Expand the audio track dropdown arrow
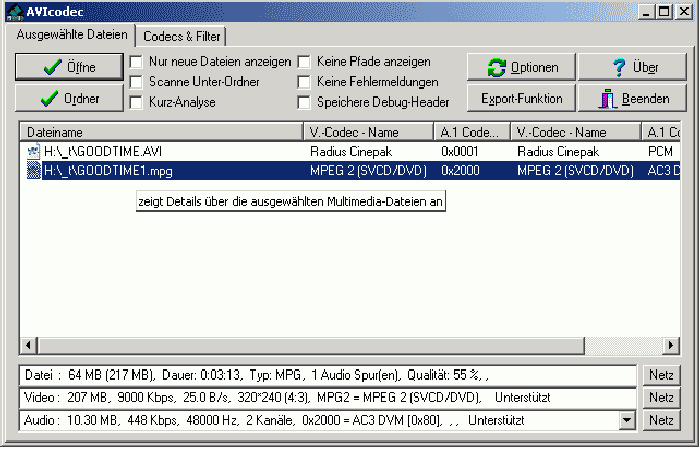Screen dimensions: 700x450 (x=627, y=421)
